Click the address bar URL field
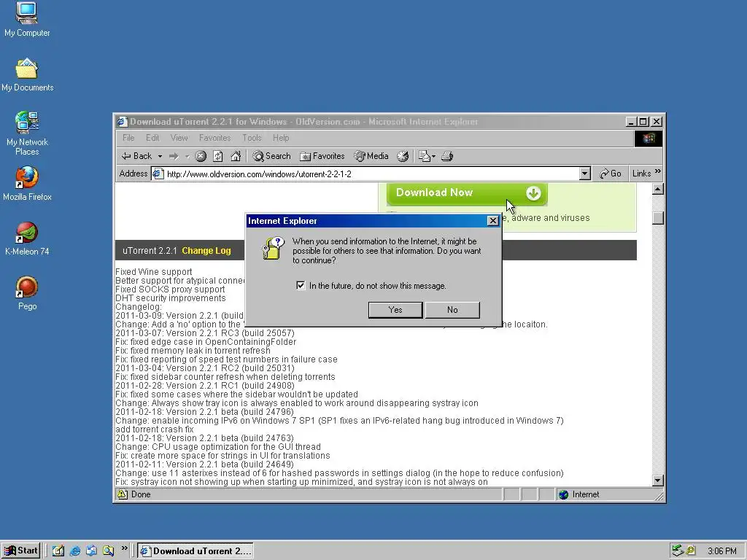The height and width of the screenshot is (560, 747). click(x=371, y=174)
